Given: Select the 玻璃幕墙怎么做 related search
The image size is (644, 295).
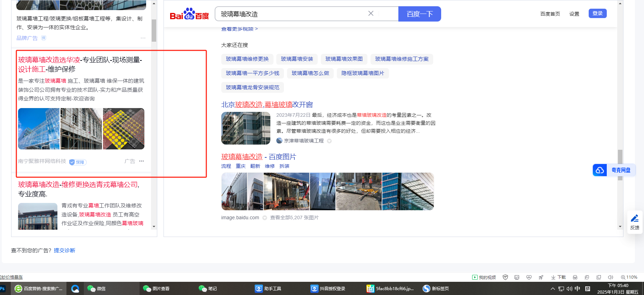Looking at the screenshot, I should click(310, 73).
